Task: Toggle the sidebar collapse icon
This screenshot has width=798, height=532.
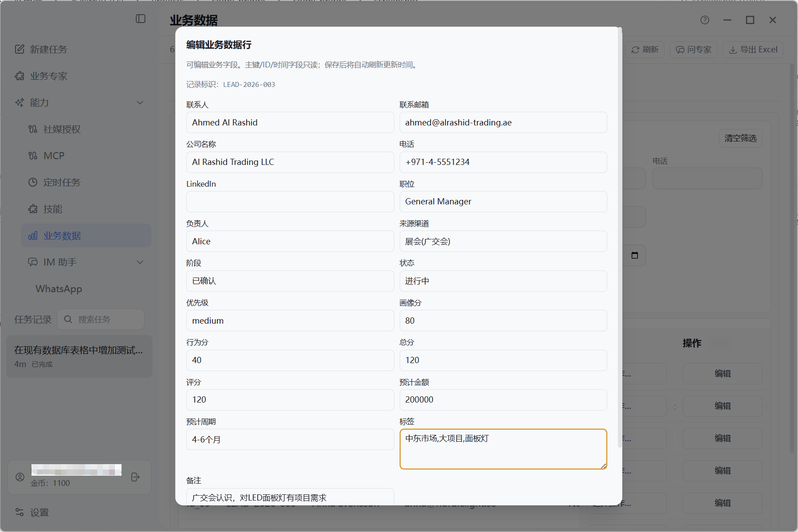Action: pyautogui.click(x=141, y=19)
